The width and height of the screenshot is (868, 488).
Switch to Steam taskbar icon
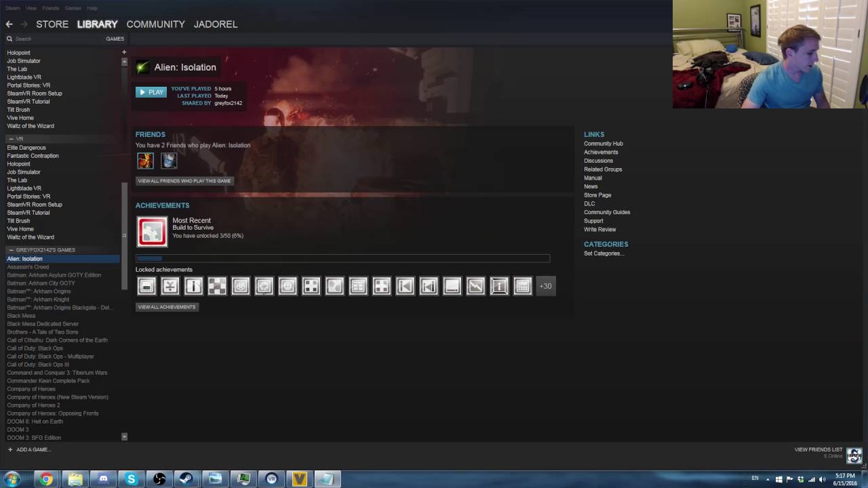[186, 479]
